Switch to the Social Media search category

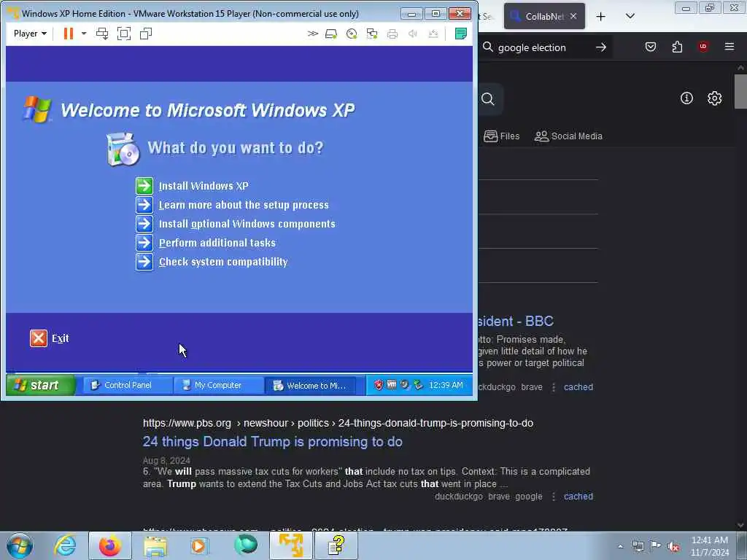[568, 136]
